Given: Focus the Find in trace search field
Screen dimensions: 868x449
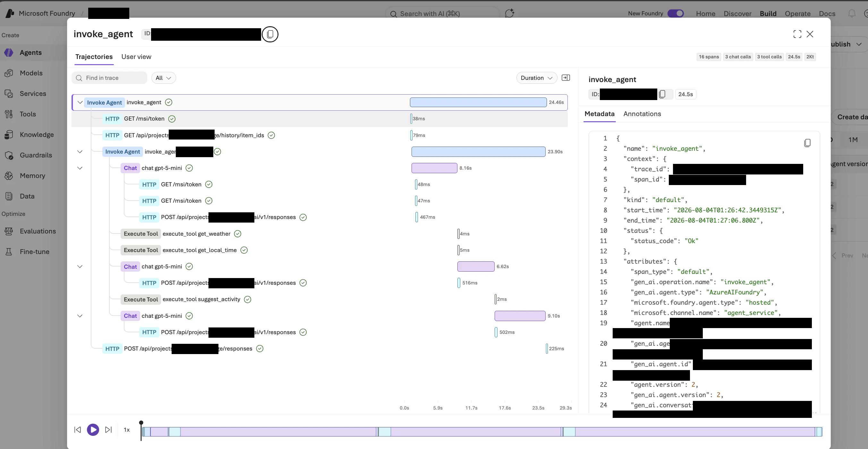Looking at the screenshot, I should pos(109,78).
